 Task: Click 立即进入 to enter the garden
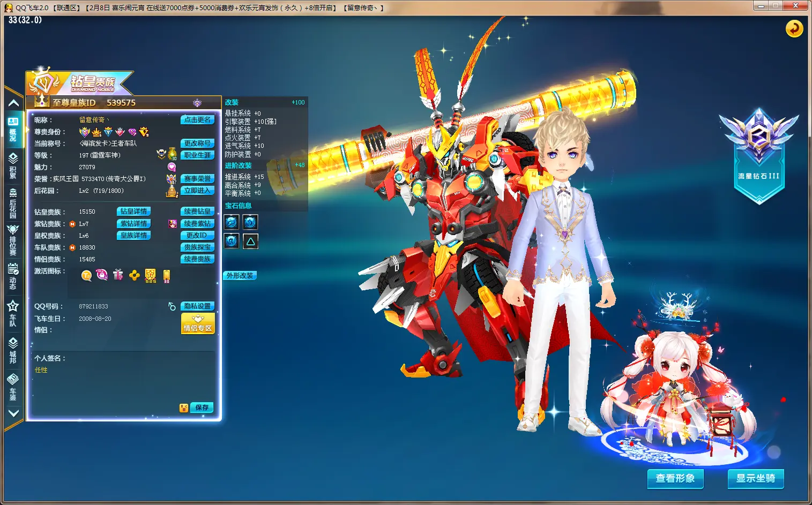pyautogui.click(x=197, y=191)
